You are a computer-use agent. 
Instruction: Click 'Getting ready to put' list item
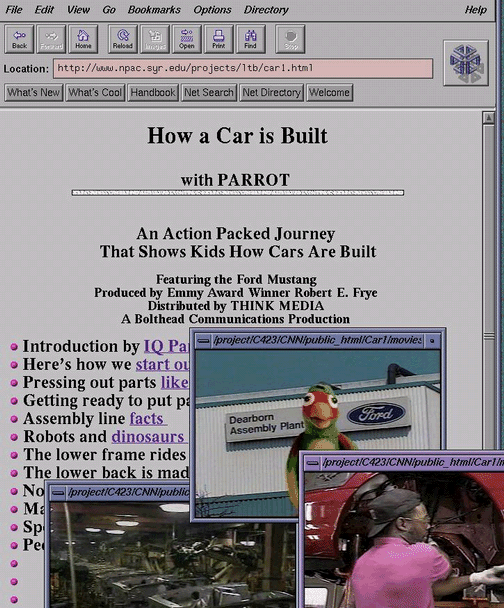point(106,401)
